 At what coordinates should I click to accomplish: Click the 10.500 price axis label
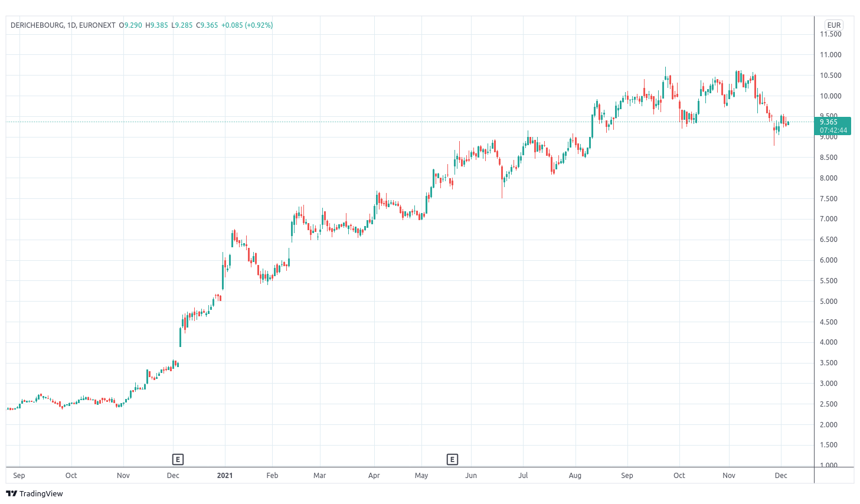coord(830,76)
